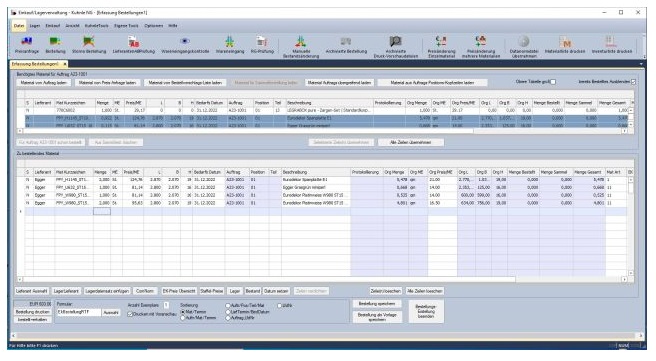Click the Bedarfs Datum column header in lower table
Viewport: 656px width, 361px height.
(208, 172)
